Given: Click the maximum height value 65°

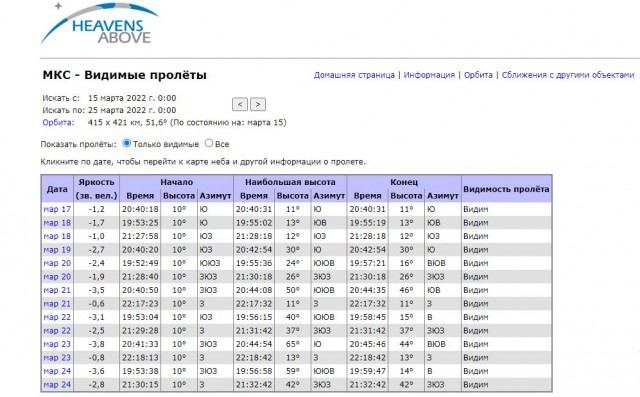Looking at the screenshot, I should pos(293,344).
